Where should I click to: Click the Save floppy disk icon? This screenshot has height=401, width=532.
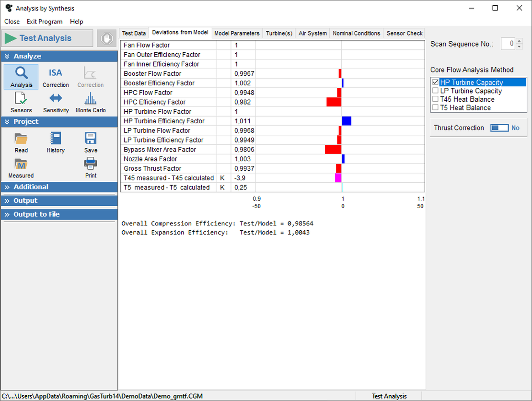click(91, 142)
